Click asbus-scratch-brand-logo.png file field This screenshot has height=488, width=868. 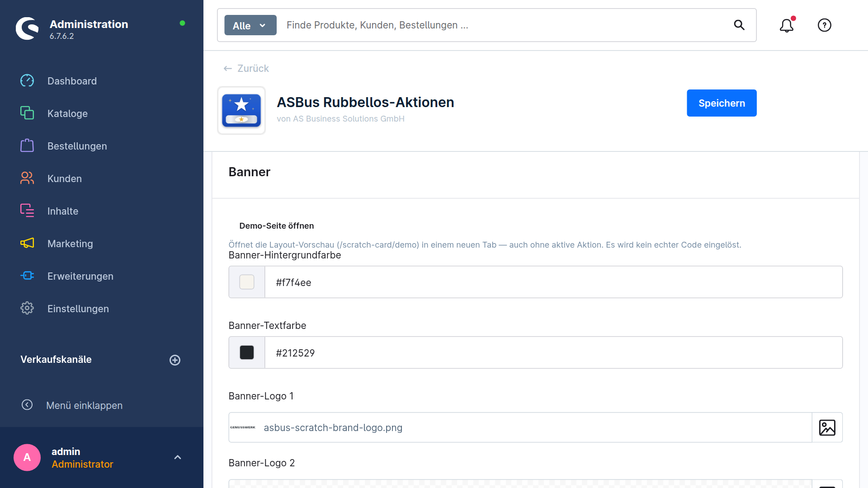click(520, 427)
